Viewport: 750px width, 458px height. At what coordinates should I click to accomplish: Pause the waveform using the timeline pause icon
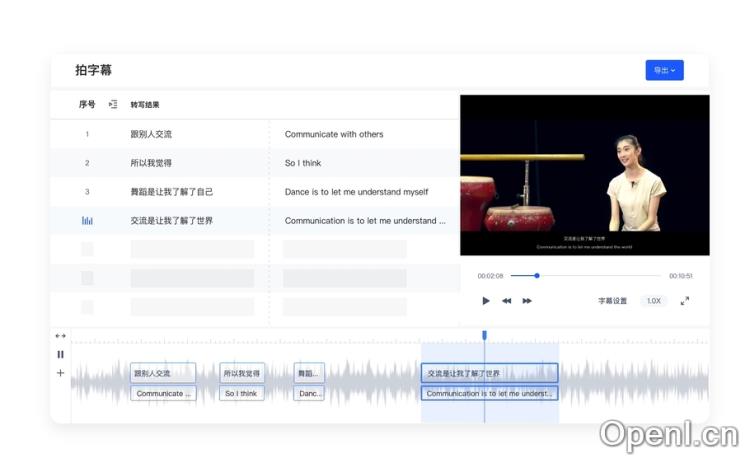click(60, 354)
